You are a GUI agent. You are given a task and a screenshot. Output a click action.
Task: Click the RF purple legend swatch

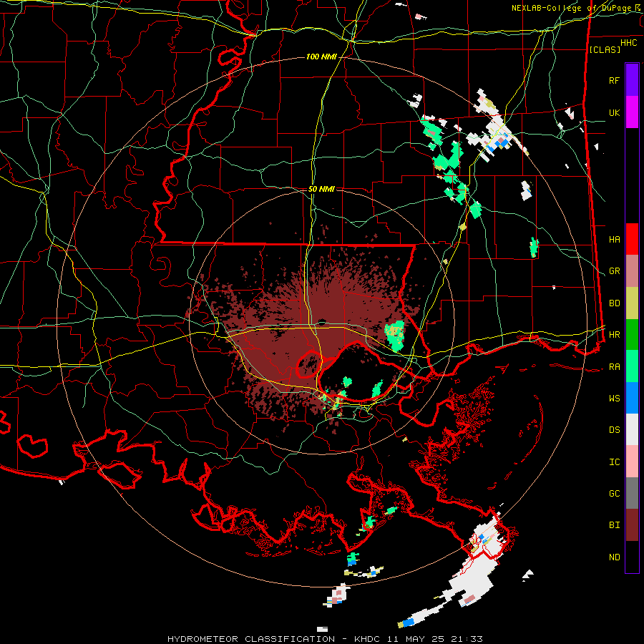(632, 80)
